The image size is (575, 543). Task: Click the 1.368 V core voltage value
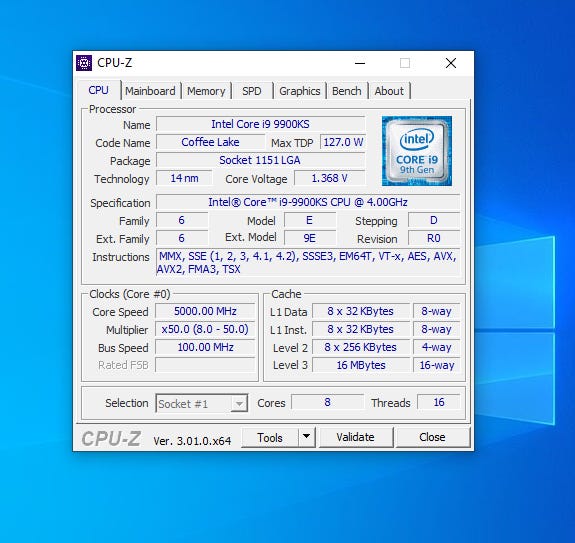329,178
